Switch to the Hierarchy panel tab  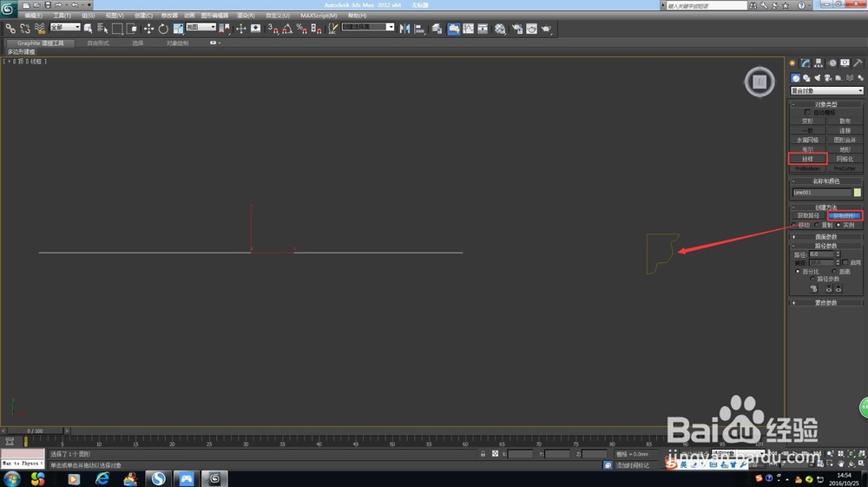coord(819,63)
